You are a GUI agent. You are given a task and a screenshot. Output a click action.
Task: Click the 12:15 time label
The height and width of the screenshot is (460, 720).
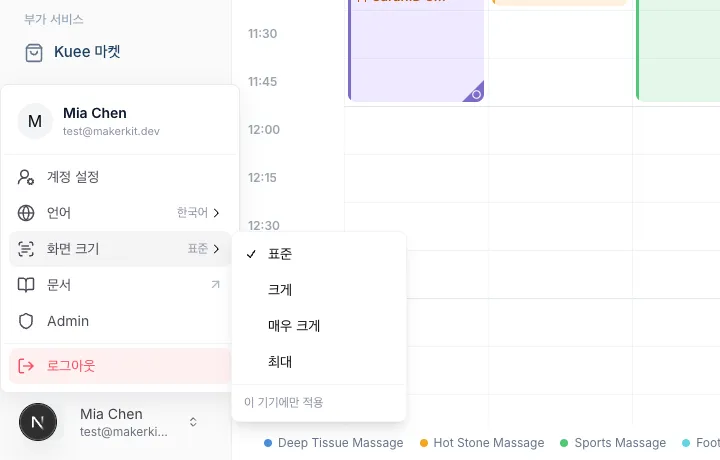click(263, 178)
